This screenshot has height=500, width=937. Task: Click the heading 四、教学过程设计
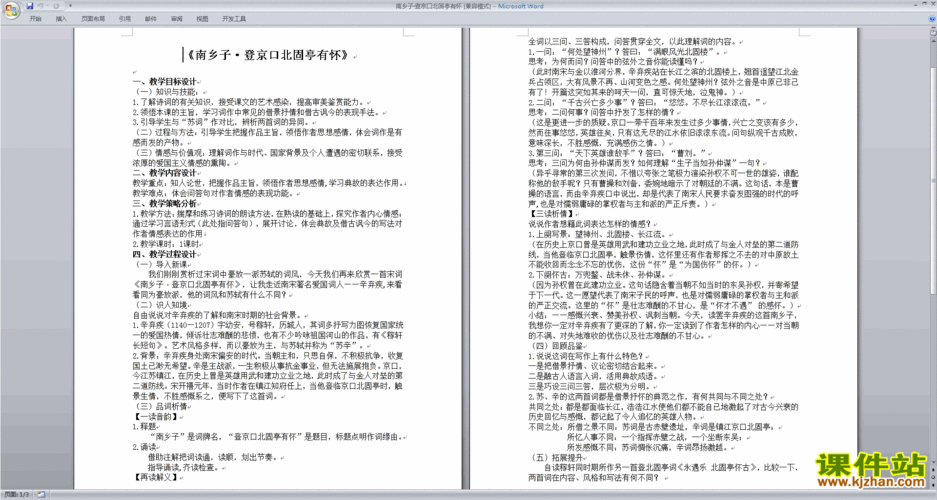coord(164,254)
